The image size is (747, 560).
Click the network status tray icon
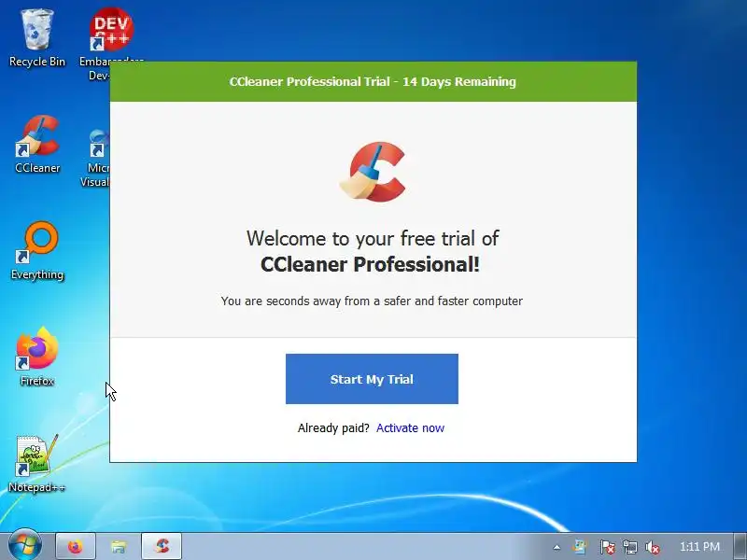click(629, 547)
